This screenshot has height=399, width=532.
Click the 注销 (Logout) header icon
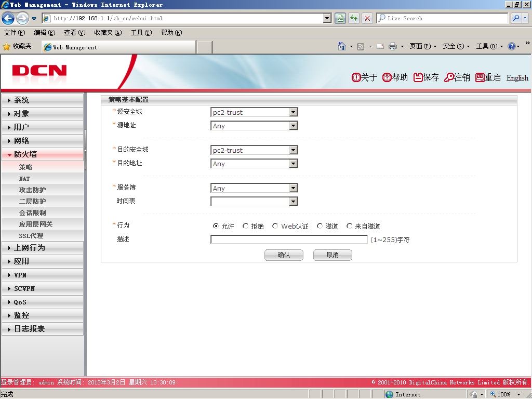point(457,77)
